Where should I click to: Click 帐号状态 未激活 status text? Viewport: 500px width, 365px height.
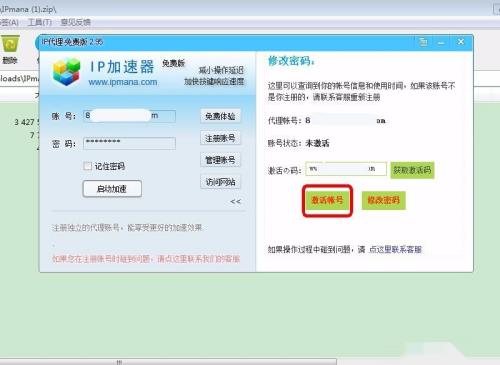(x=299, y=143)
